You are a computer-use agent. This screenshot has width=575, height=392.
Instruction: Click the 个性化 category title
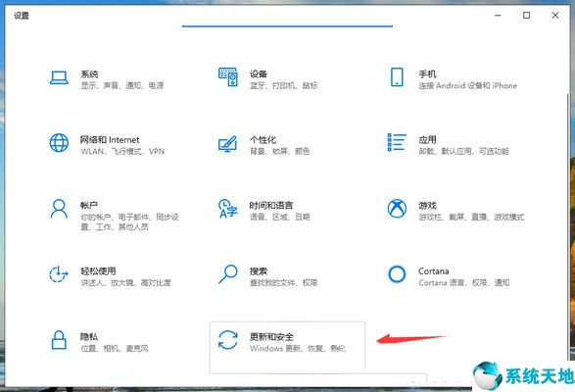pos(263,140)
